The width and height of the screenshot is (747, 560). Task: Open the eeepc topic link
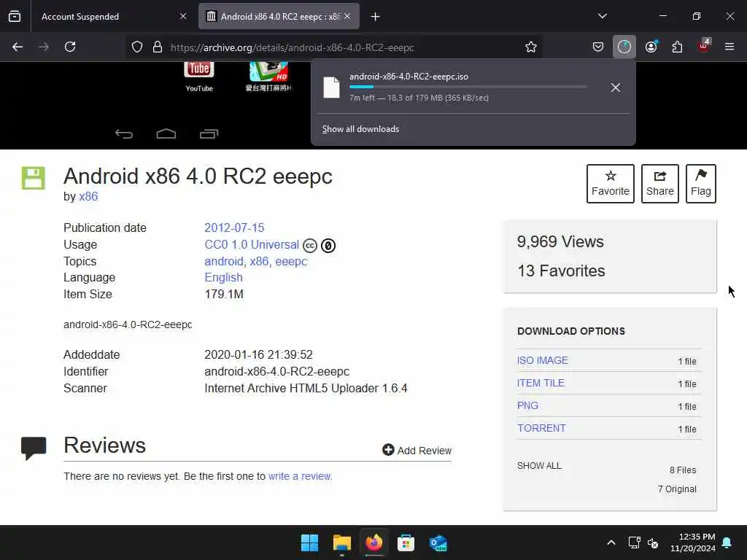coord(292,262)
